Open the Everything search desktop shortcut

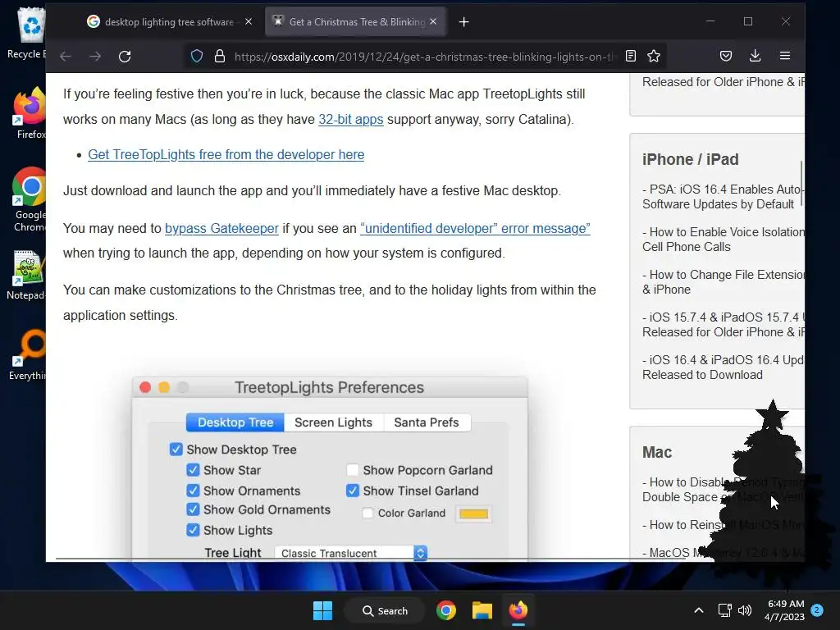(x=28, y=354)
